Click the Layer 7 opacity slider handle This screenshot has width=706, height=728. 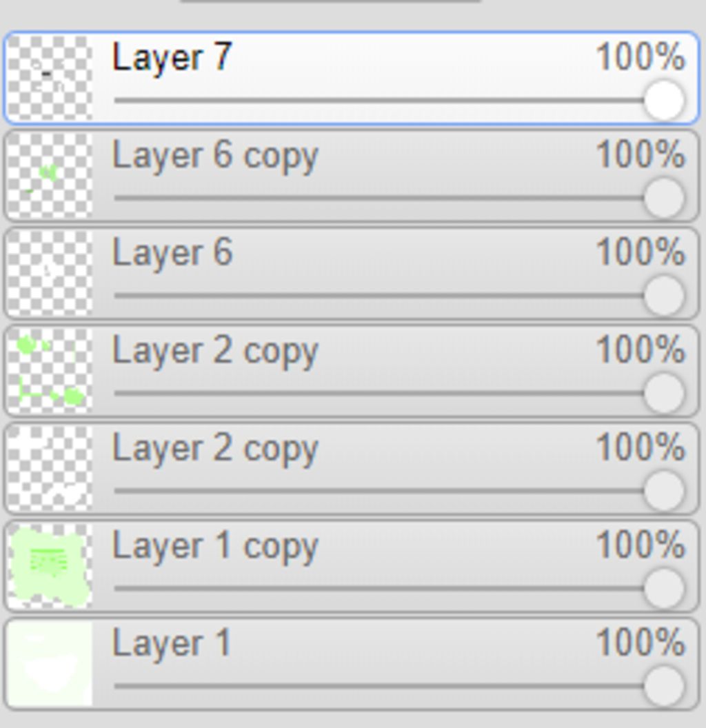[x=664, y=100]
